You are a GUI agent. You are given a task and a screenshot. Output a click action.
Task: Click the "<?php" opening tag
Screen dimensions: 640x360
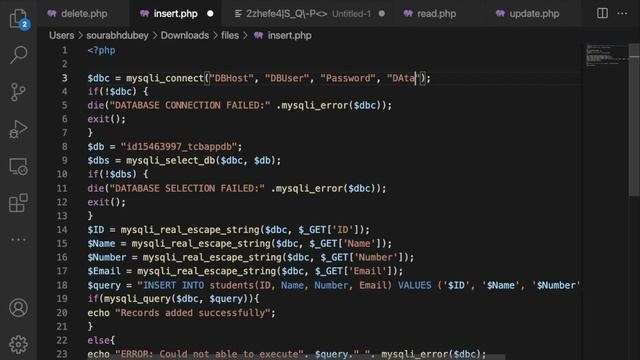(x=101, y=51)
